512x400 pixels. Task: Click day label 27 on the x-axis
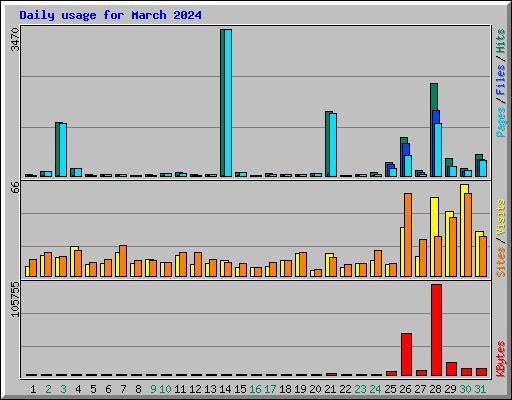[420, 389]
